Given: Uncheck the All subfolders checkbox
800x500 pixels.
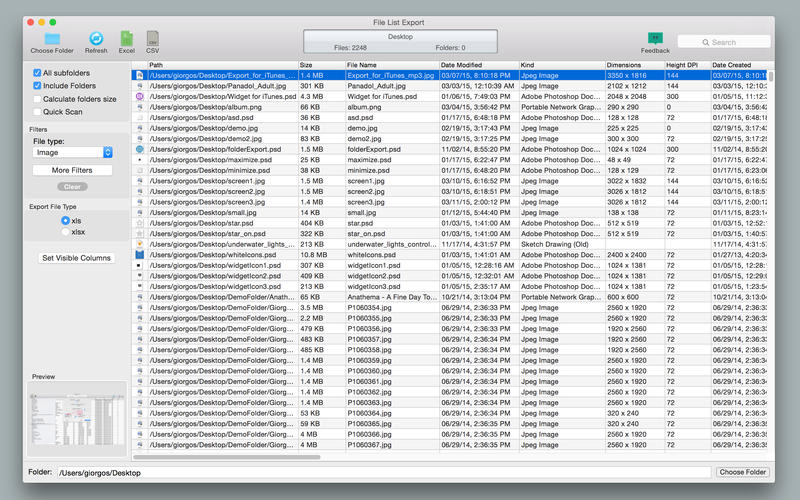Looking at the screenshot, I should [37, 73].
